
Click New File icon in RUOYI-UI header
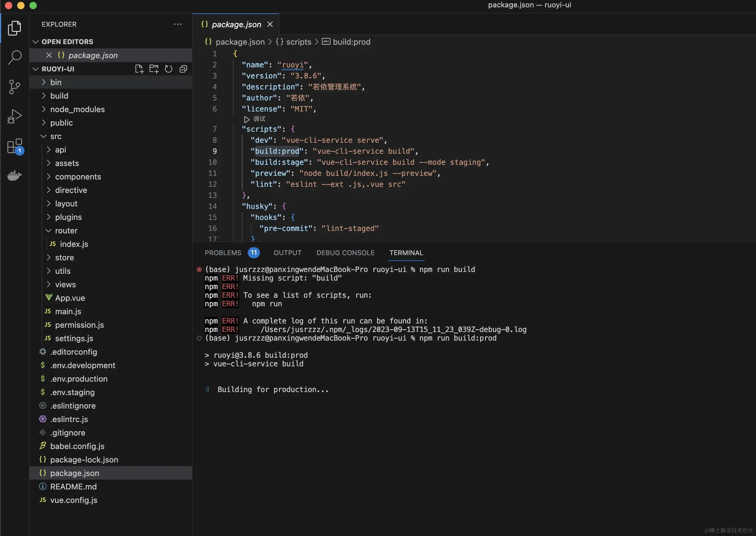click(139, 69)
